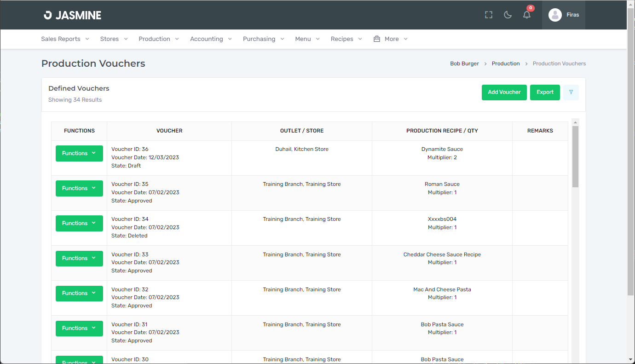Screen dimensions: 635x364
Task: Open the Production menu in navbar
Action: point(159,39)
